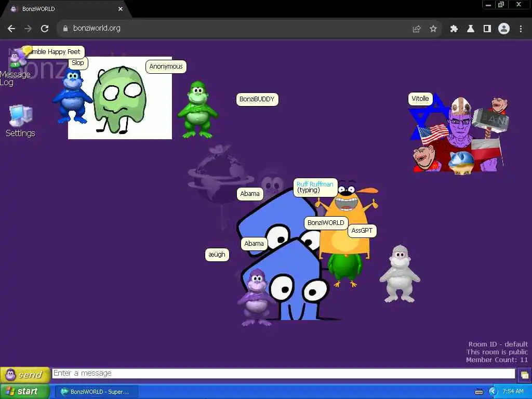This screenshot has width=532, height=399.
Task: Click the upper Abama name tag
Action: click(250, 194)
